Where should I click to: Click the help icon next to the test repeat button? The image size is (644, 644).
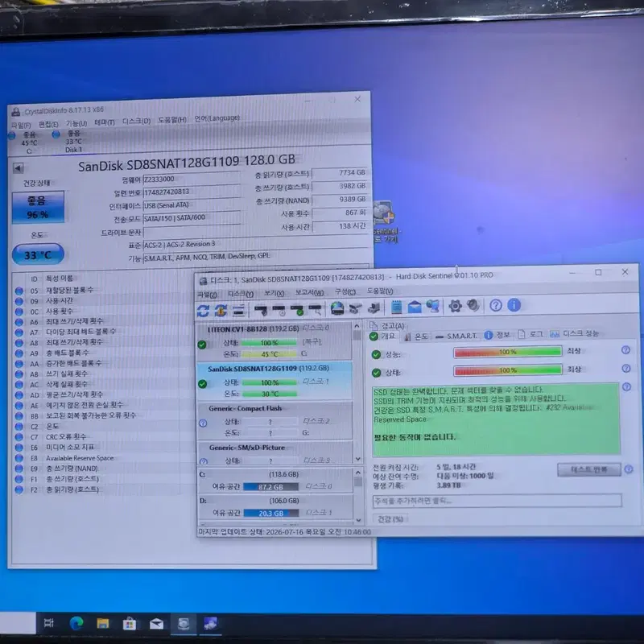click(629, 469)
